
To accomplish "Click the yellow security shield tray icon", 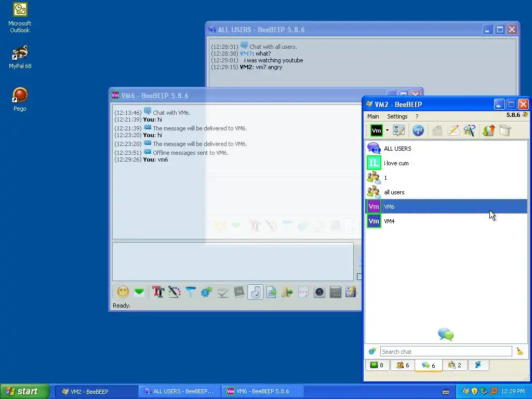I will (x=475, y=392).
